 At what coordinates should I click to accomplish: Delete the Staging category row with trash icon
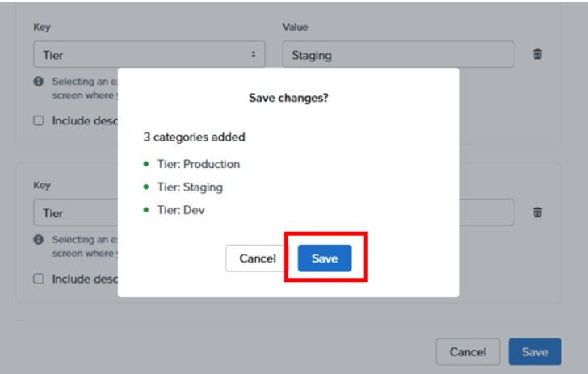(x=537, y=54)
